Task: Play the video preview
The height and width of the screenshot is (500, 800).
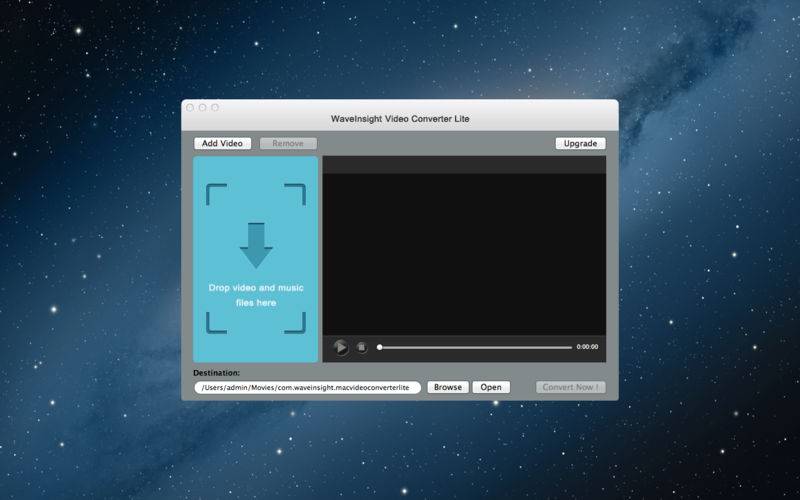Action: tap(340, 347)
